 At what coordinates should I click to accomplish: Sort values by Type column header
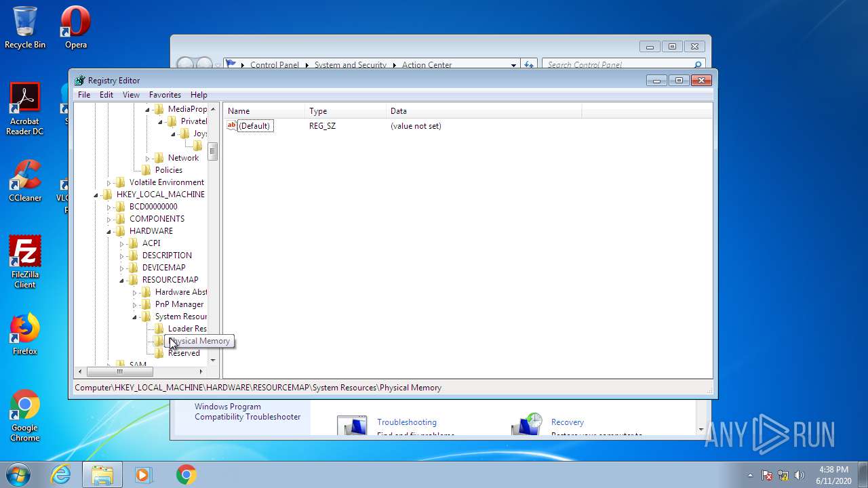[x=346, y=111]
